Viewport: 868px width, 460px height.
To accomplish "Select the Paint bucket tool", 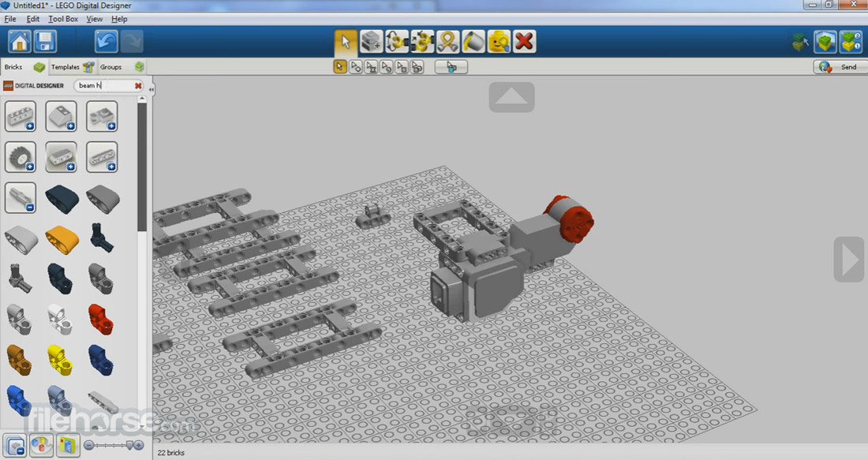I will click(x=473, y=42).
